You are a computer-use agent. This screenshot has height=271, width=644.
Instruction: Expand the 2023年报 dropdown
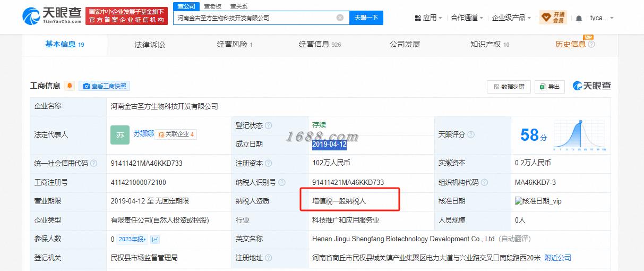[132, 240]
